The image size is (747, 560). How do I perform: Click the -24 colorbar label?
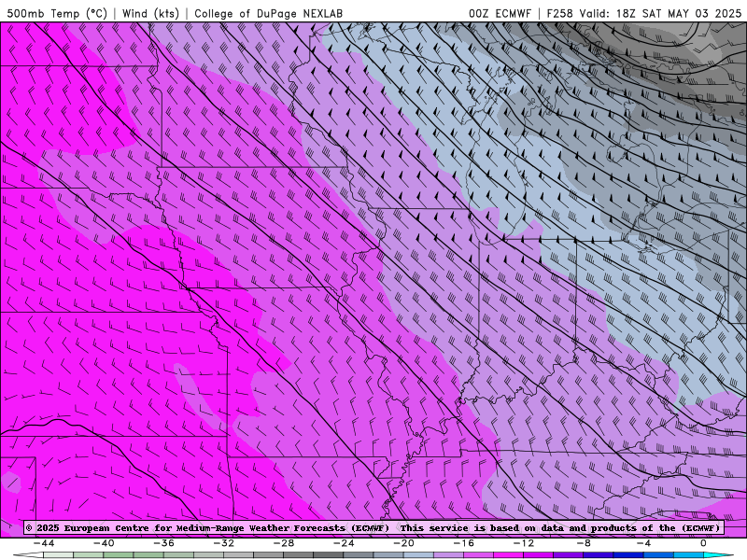(344, 543)
